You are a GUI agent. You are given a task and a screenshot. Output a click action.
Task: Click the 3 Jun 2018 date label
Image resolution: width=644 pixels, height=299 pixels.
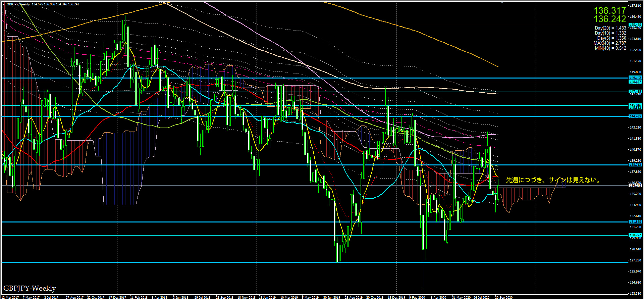[x=180, y=297]
